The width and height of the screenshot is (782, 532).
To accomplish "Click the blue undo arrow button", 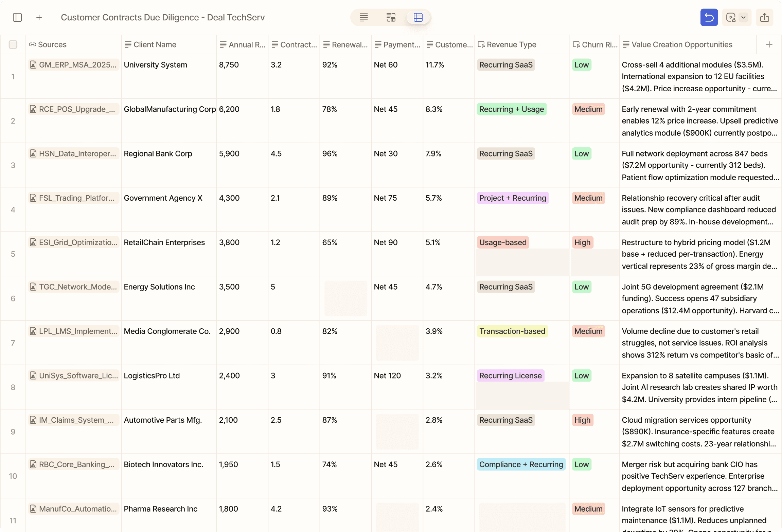I will click(709, 17).
